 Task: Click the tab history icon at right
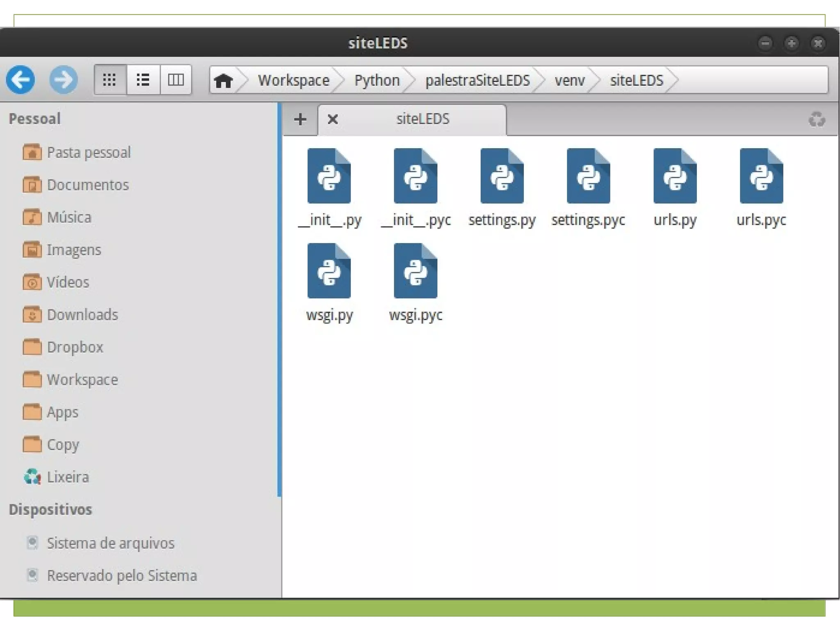point(816,119)
